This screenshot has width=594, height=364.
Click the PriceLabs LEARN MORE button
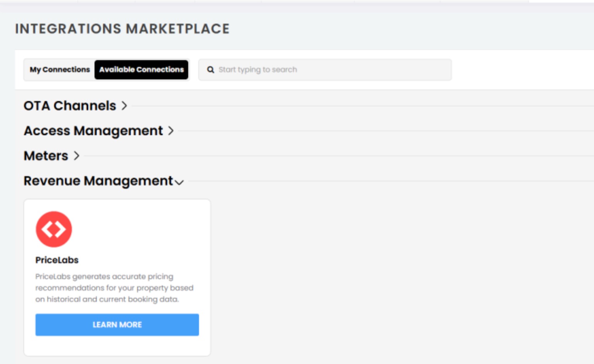117,325
